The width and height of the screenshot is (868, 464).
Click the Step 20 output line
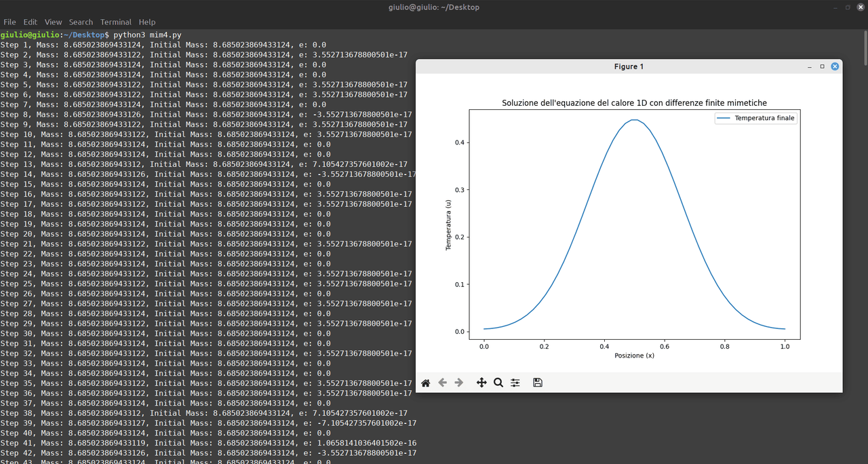point(165,234)
